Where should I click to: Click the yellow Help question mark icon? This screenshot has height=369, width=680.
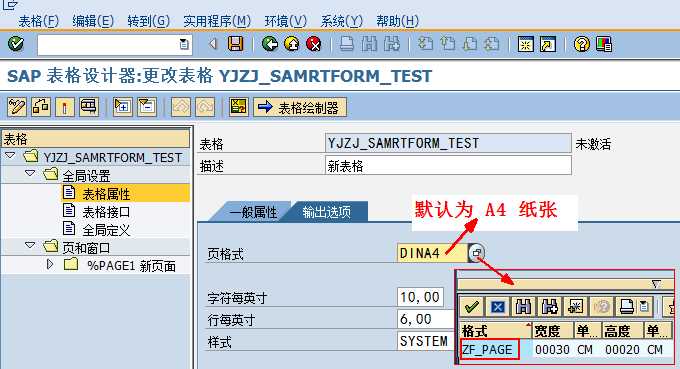tap(582, 44)
